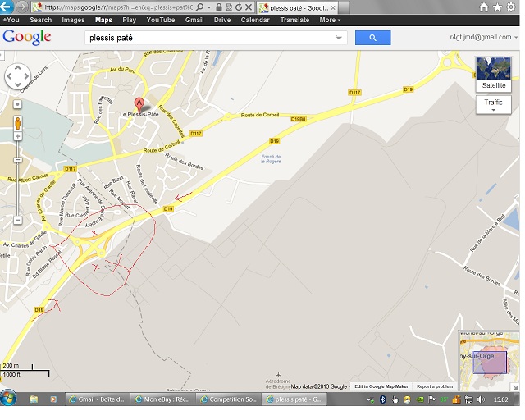Click Edit in Google Map Maker link
Image resolution: width=525 pixels, height=420 pixels.
(381, 386)
